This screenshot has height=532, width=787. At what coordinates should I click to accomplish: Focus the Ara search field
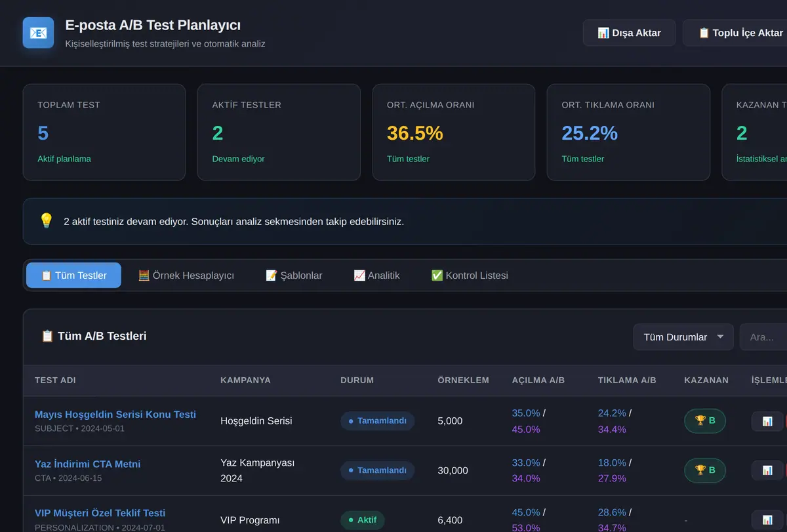pos(763,337)
